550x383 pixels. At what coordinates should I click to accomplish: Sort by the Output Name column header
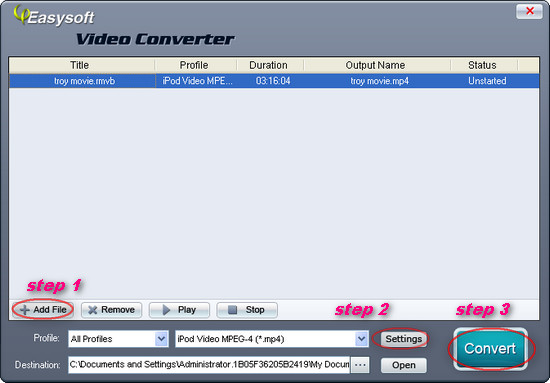click(x=377, y=65)
